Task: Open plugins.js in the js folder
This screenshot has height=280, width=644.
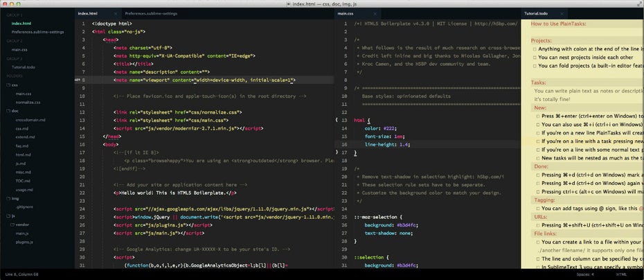Action: [24, 242]
